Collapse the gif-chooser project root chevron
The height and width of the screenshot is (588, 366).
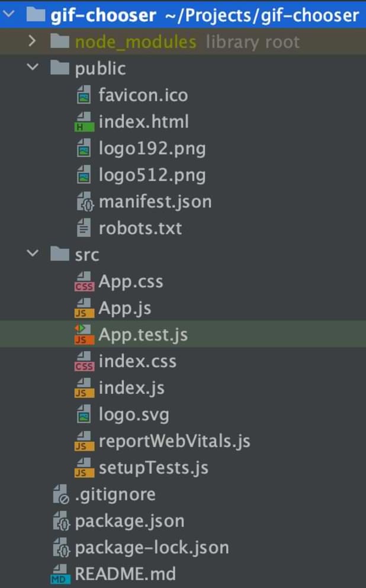pos(8,14)
